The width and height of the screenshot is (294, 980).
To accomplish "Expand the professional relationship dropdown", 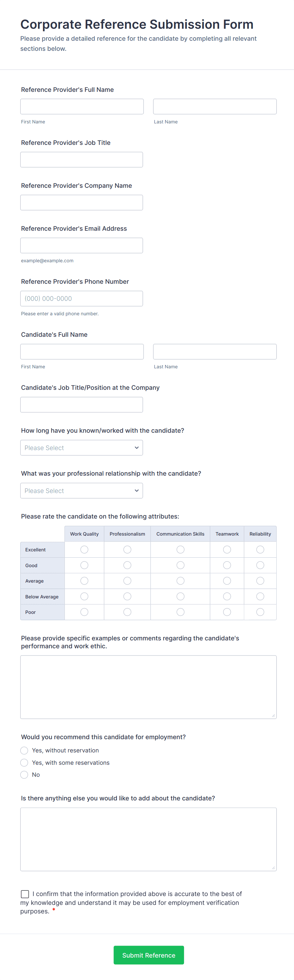I will point(82,491).
